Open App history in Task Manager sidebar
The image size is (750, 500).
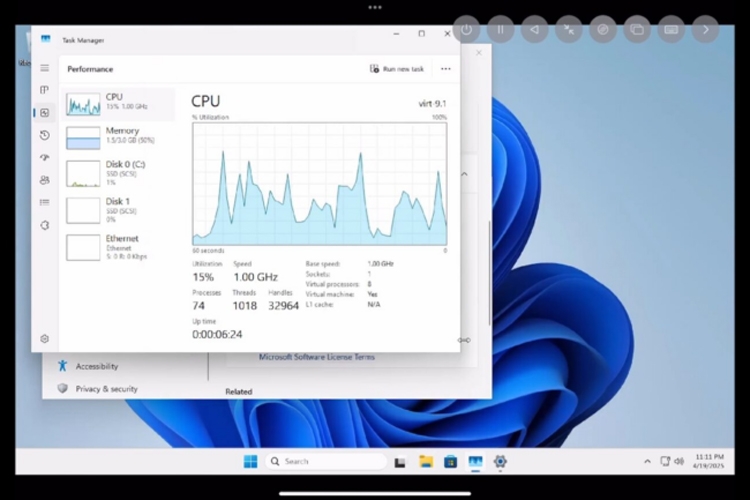44,135
